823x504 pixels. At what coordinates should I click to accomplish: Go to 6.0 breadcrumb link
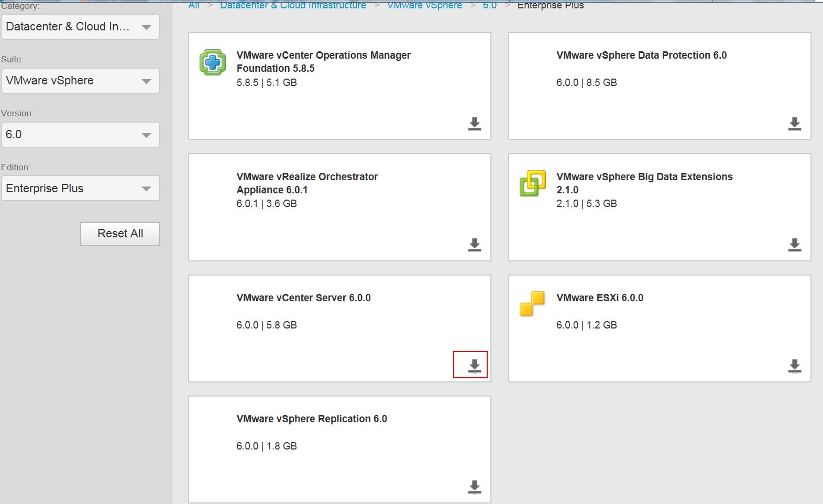[490, 5]
